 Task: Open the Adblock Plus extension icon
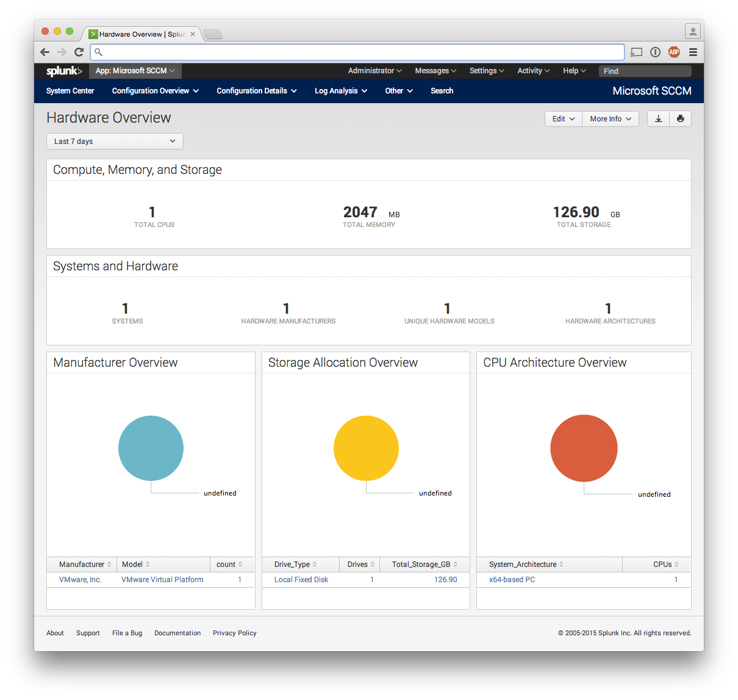pos(674,52)
